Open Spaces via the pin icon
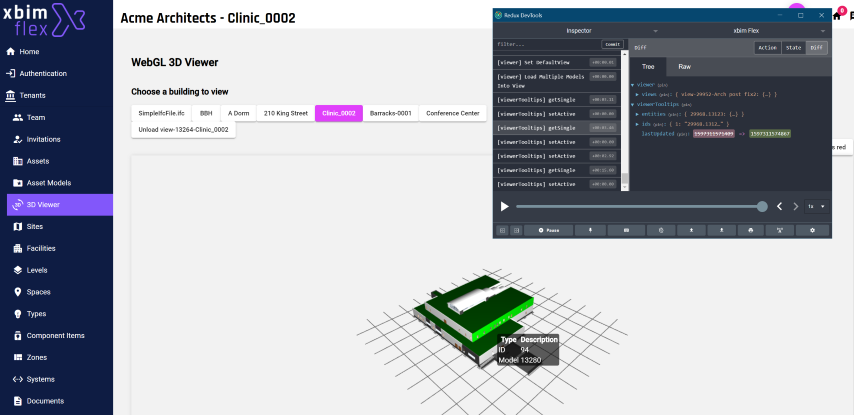This screenshot has width=854, height=415. (18, 292)
